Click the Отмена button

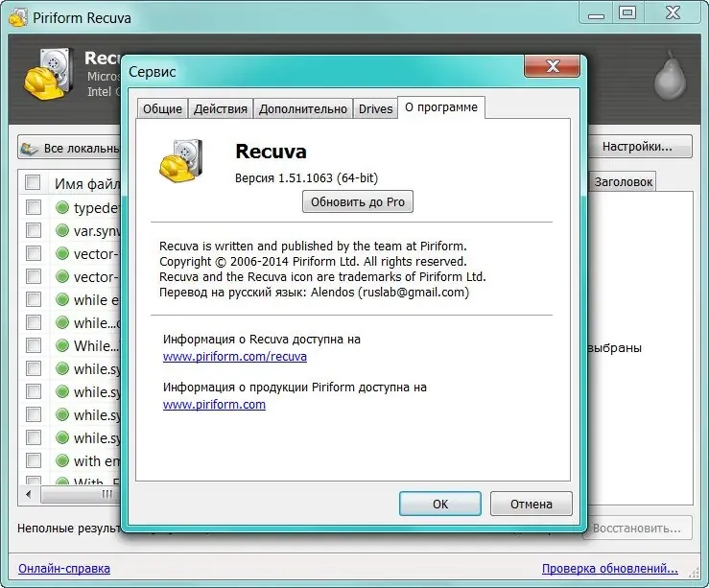coord(532,504)
